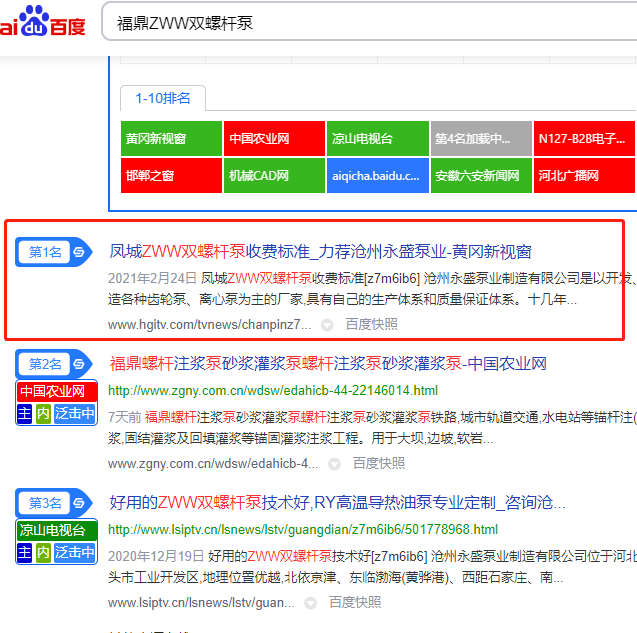The width and height of the screenshot is (637, 633).
Task: Open 百度快照 for the hgitv.com result
Action: pyautogui.click(x=371, y=324)
